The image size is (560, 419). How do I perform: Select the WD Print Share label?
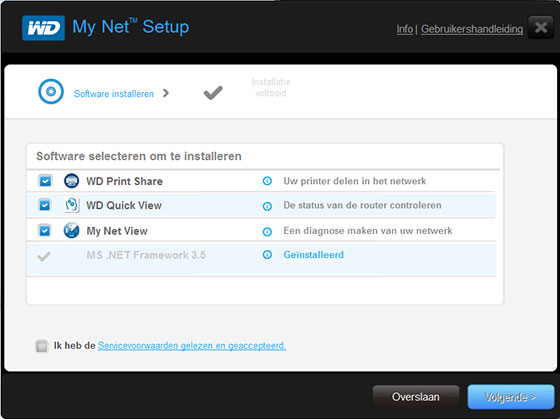(125, 181)
